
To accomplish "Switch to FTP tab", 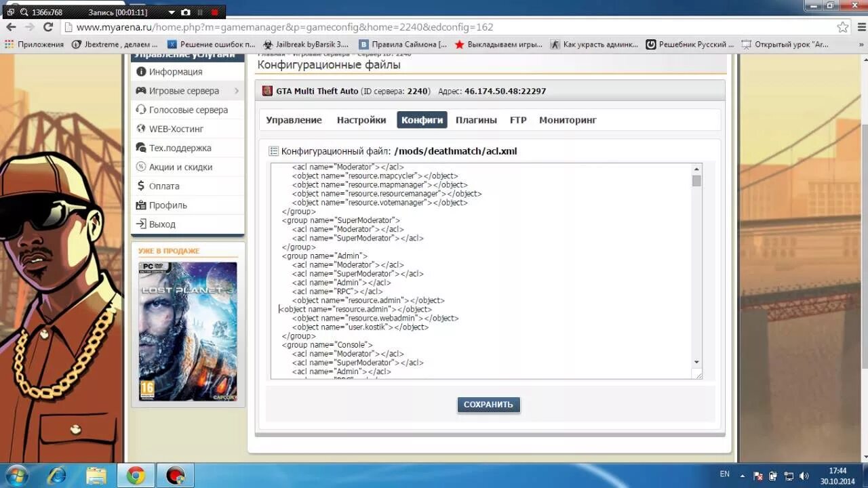I will [x=518, y=120].
